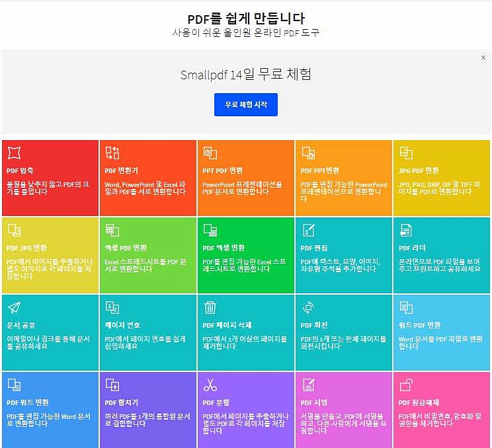
Task: Click the 문서 공유 paper plane icon
Action: 14,307
